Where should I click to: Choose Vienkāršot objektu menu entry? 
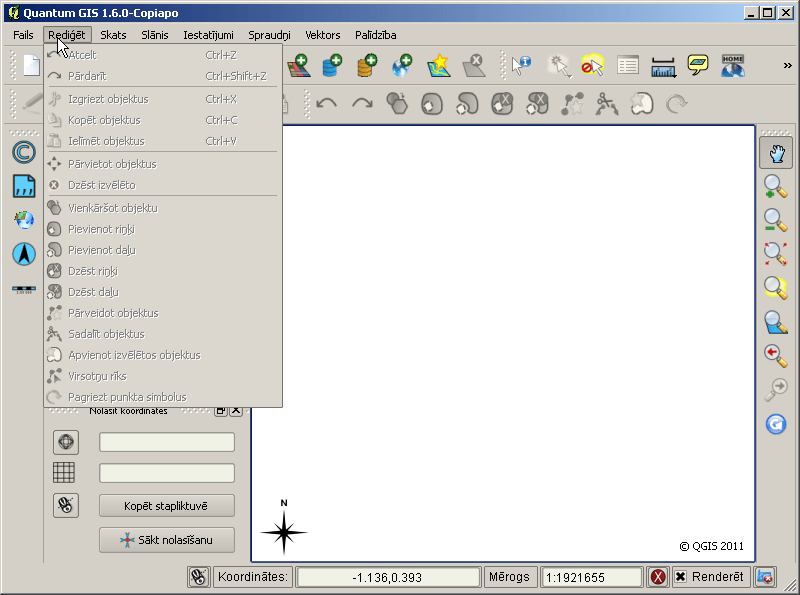[163, 208]
